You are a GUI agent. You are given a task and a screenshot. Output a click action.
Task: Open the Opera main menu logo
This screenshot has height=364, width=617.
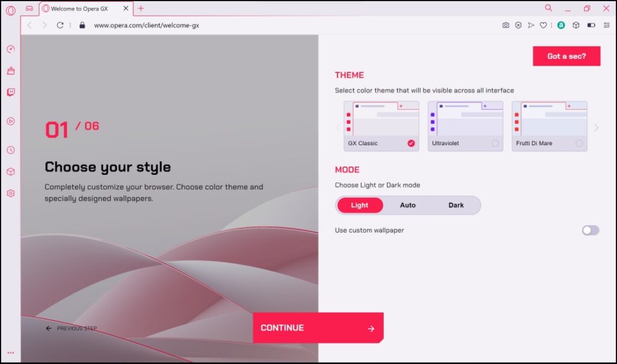pyautogui.click(x=11, y=10)
